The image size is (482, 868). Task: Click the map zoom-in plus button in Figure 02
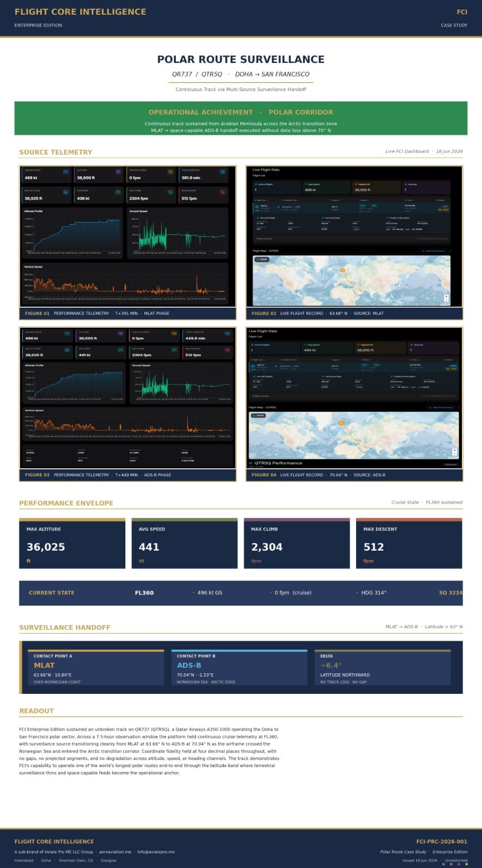pos(446,296)
